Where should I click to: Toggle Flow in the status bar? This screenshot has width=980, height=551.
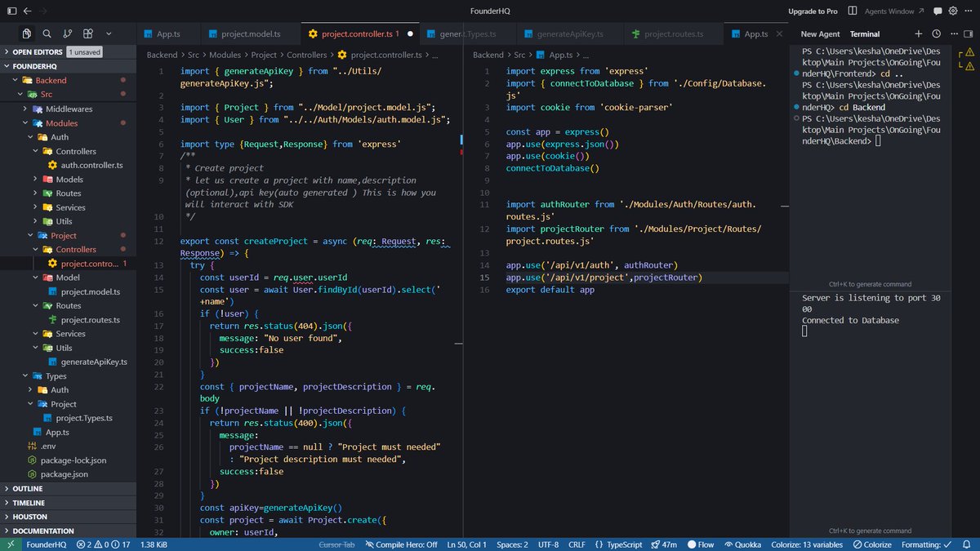tap(700, 544)
